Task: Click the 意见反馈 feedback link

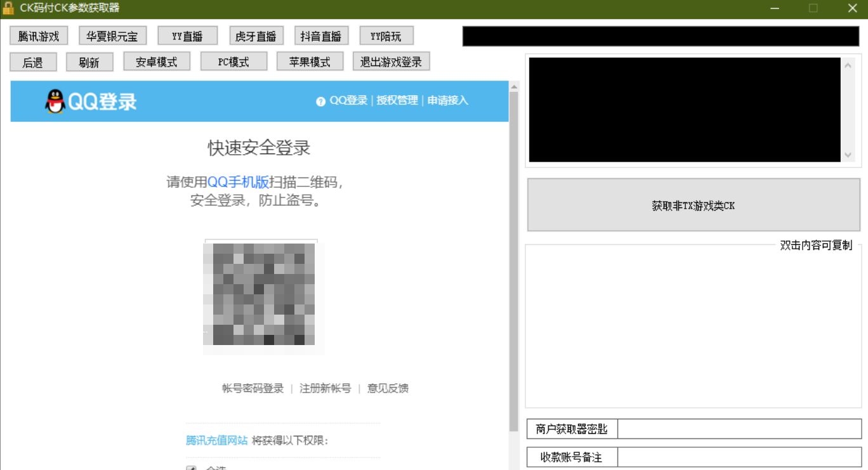Action: tap(388, 388)
